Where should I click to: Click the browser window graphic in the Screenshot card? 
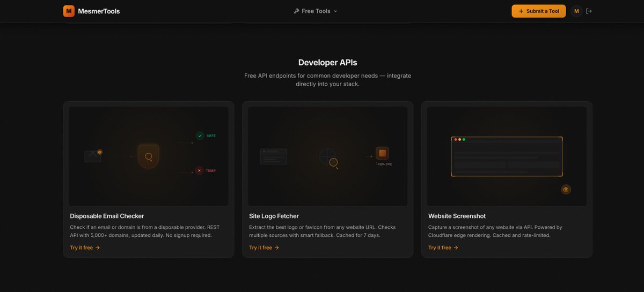507,156
